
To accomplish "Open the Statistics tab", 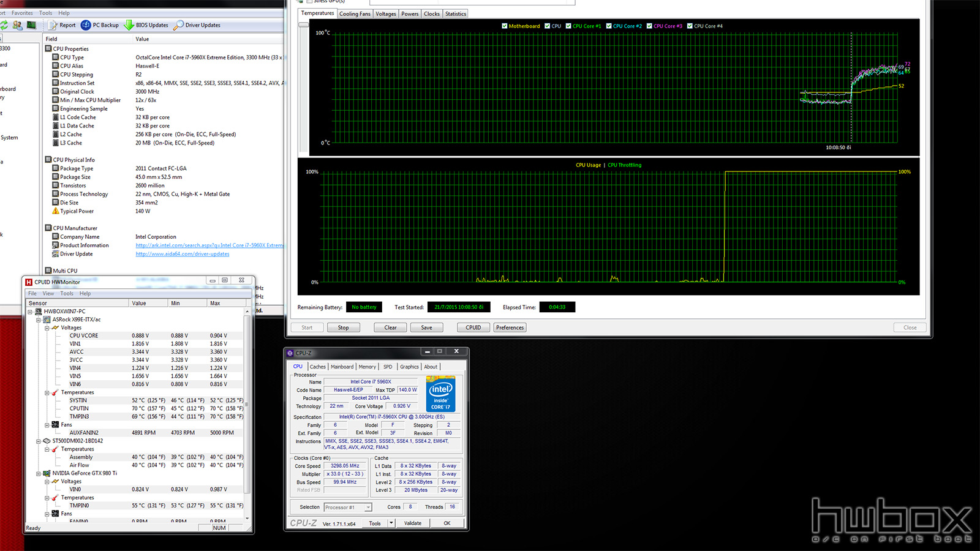I will point(456,13).
